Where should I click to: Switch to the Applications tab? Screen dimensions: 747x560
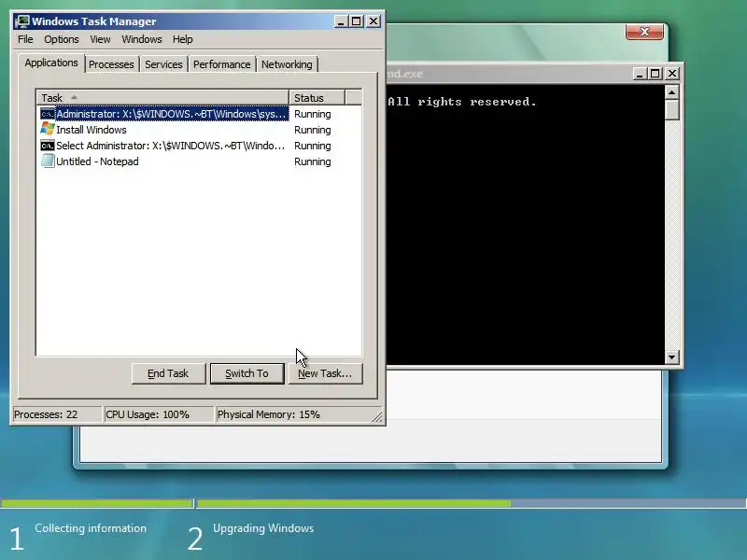[x=51, y=63]
